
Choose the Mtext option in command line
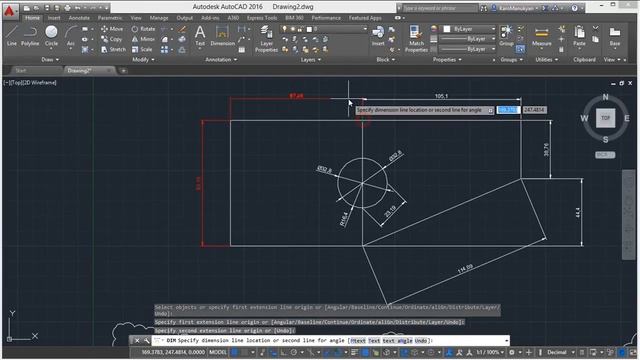358,340
